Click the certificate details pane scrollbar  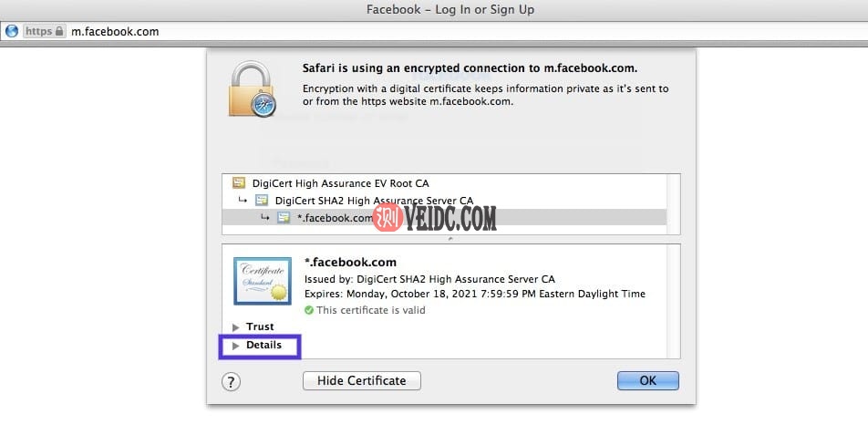click(673, 301)
